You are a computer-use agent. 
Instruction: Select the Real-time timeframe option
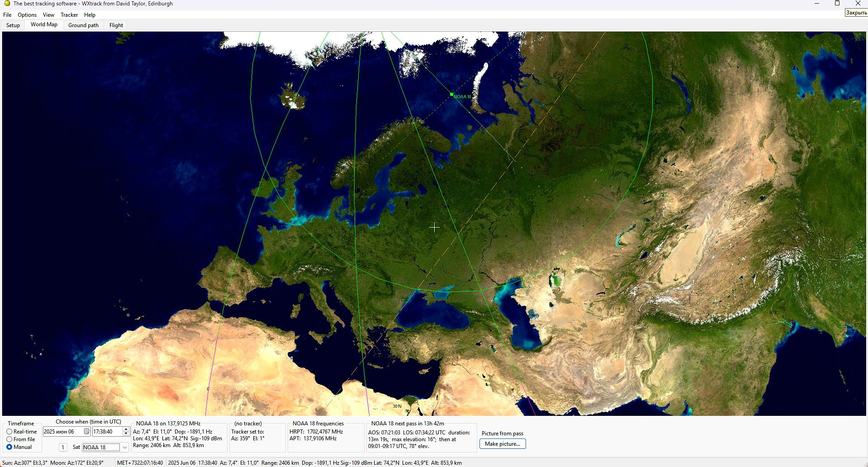point(9,432)
